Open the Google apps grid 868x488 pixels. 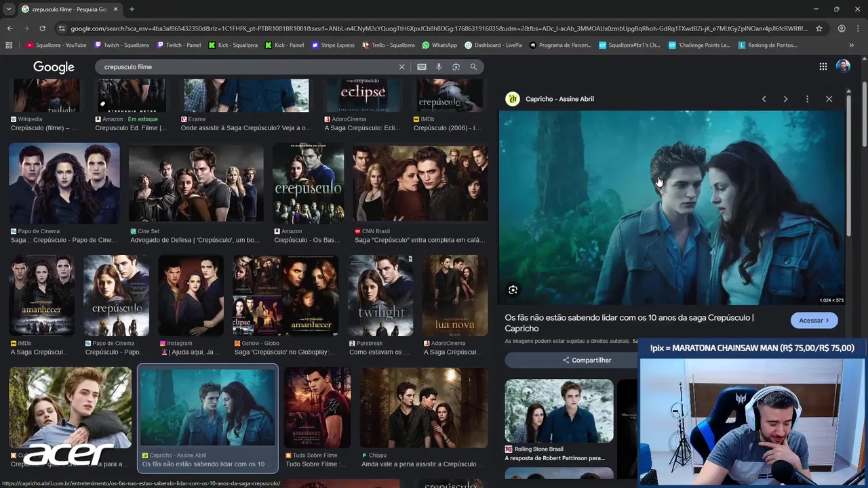click(x=823, y=66)
